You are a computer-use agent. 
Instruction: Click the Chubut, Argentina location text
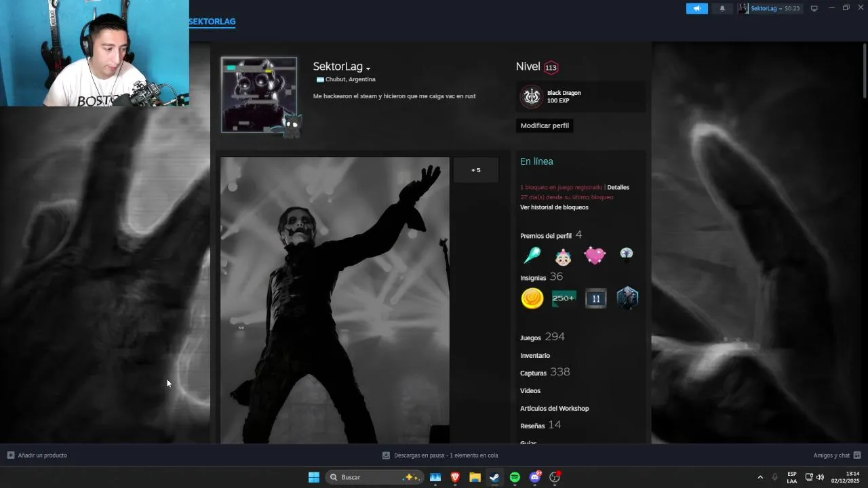click(350, 79)
